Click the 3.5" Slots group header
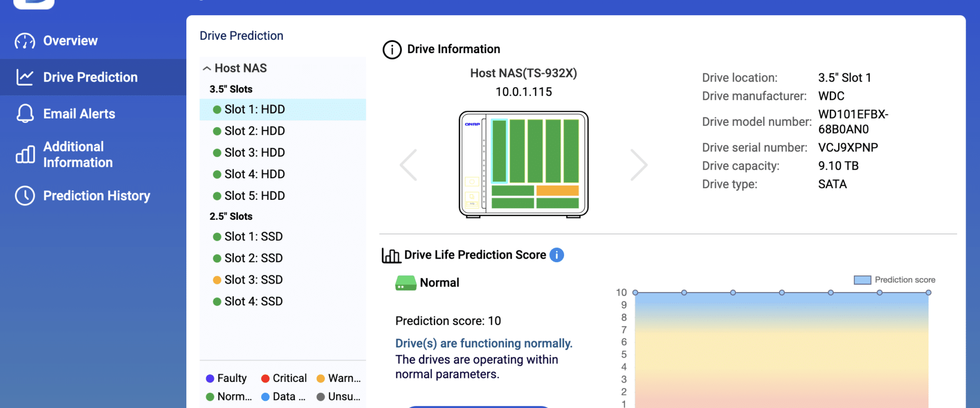 point(231,89)
